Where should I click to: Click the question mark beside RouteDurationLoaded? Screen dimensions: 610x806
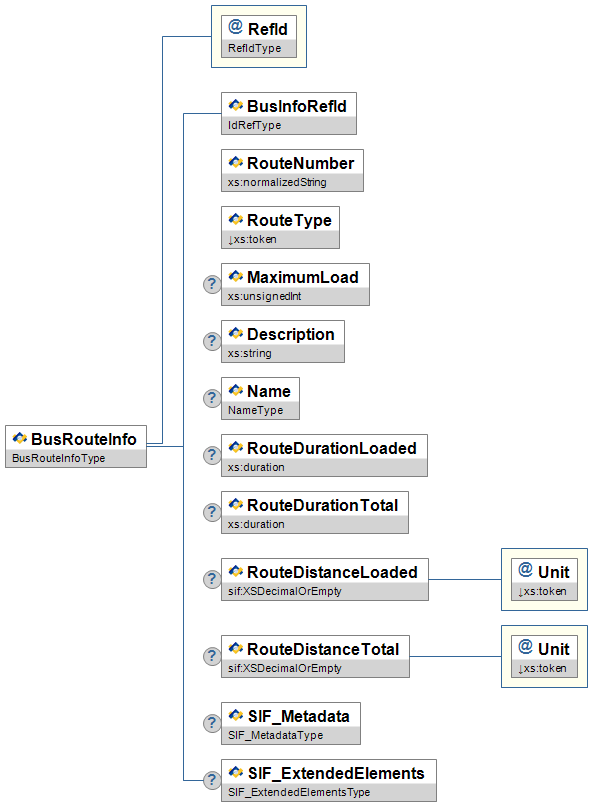212,455
